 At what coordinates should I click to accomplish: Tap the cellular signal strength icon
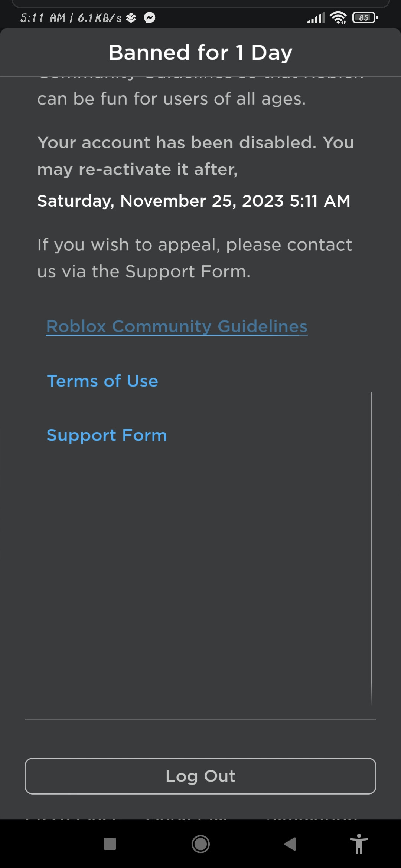click(316, 17)
